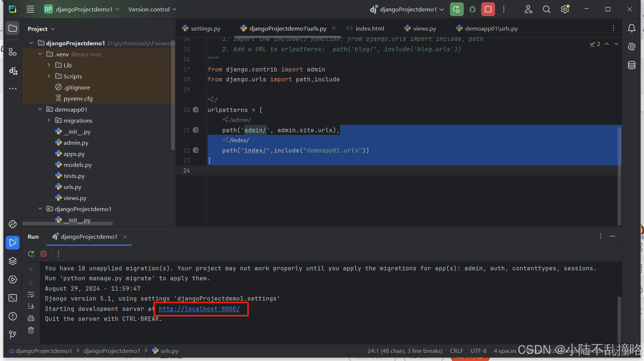Viewport: 644px width, 361px height.
Task: Expand the migrations folder
Action: click(49, 120)
